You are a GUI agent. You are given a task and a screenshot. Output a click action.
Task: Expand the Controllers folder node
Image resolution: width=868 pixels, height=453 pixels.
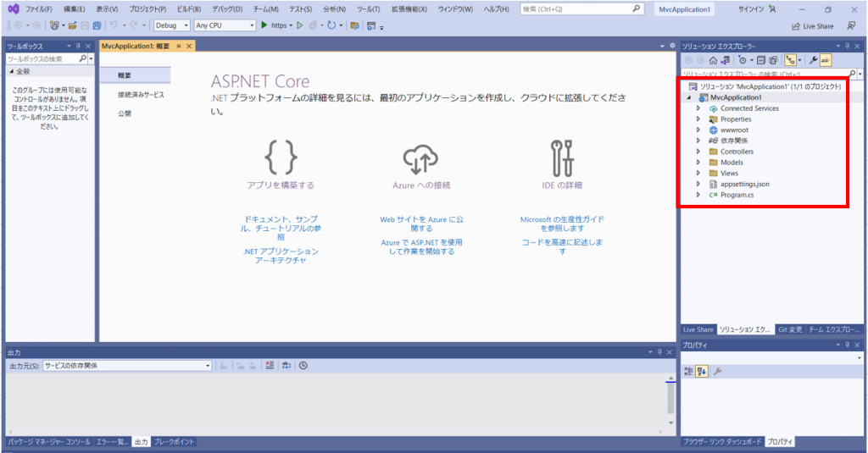pos(698,152)
